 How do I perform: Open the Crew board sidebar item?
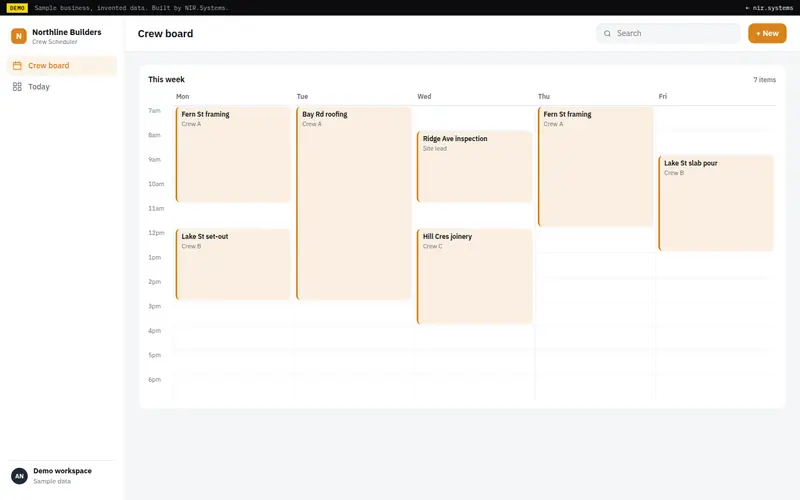pyautogui.click(x=62, y=65)
